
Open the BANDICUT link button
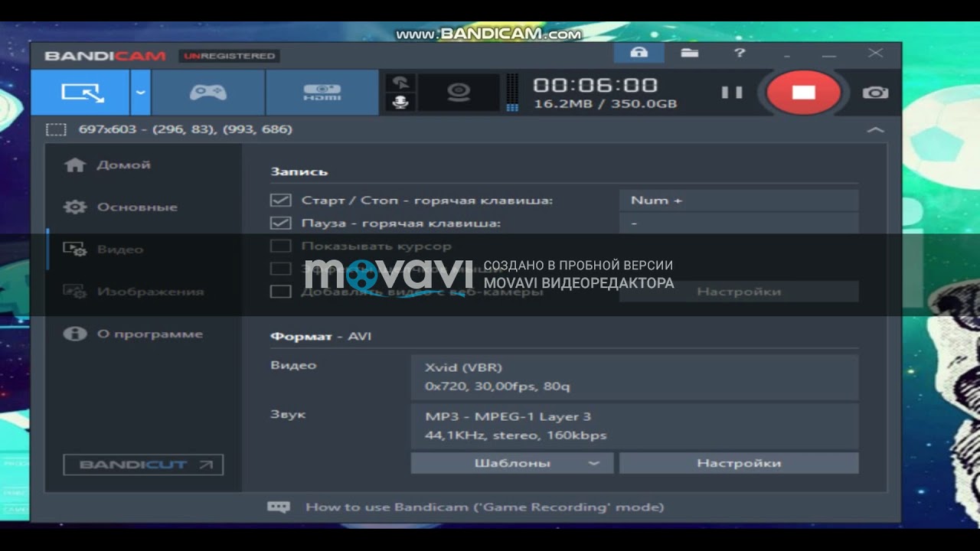coord(143,465)
